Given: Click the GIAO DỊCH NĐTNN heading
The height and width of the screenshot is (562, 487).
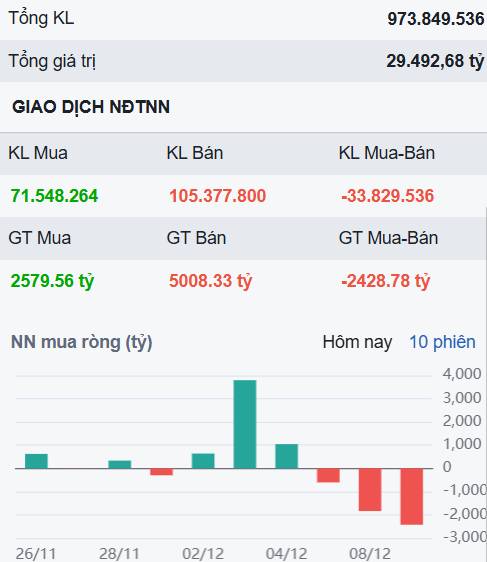Looking at the screenshot, I should (91, 107).
